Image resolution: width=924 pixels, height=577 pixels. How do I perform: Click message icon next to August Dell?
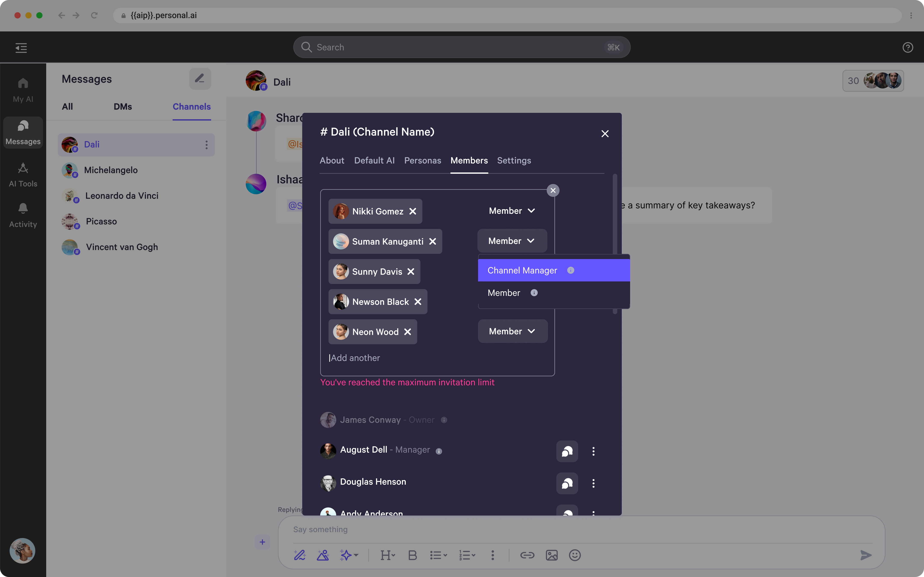tap(567, 451)
